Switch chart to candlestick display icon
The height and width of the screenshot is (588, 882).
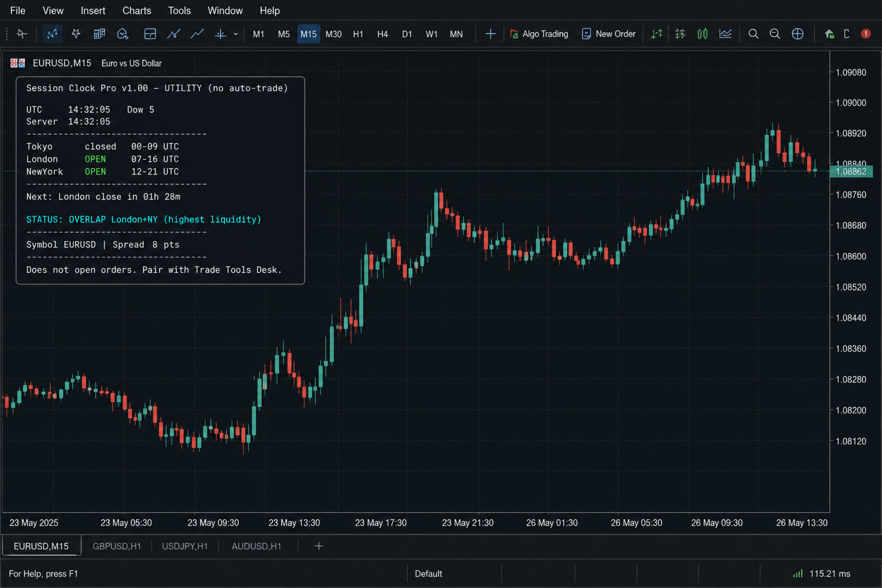(x=702, y=34)
